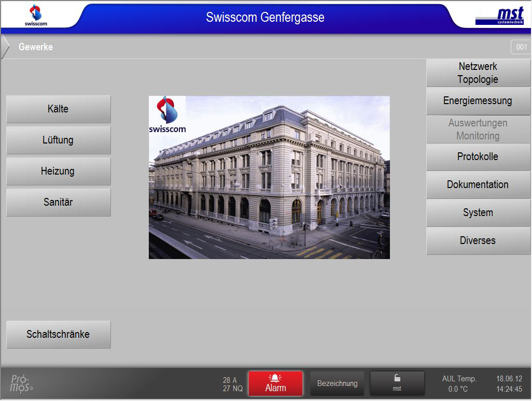Click the ProMoS logo in the footer

tap(22, 384)
